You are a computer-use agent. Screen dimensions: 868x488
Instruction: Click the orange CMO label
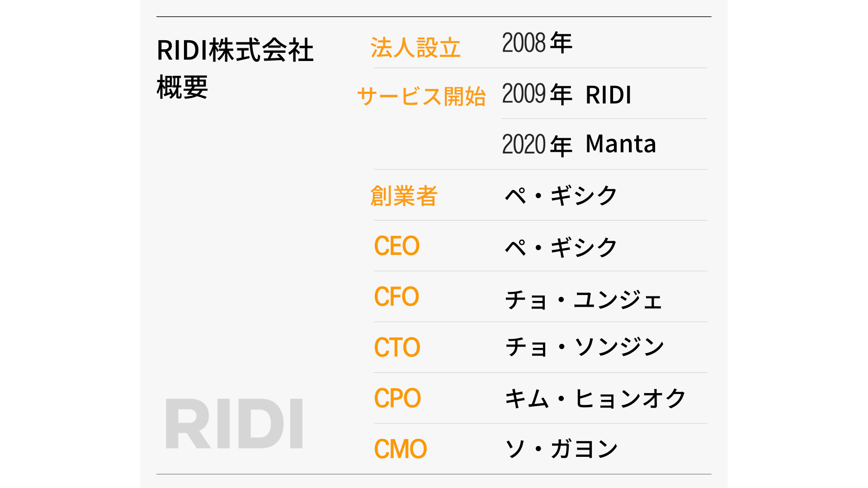click(401, 449)
